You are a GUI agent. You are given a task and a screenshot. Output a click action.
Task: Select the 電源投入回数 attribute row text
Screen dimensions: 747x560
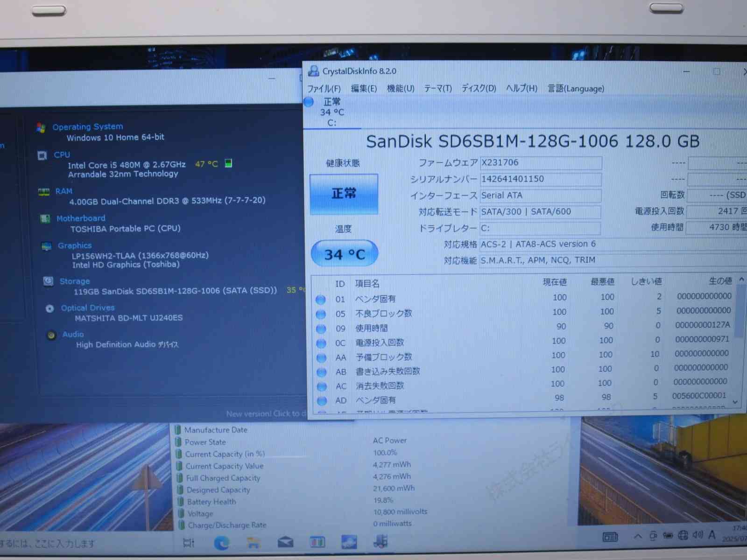(x=380, y=343)
